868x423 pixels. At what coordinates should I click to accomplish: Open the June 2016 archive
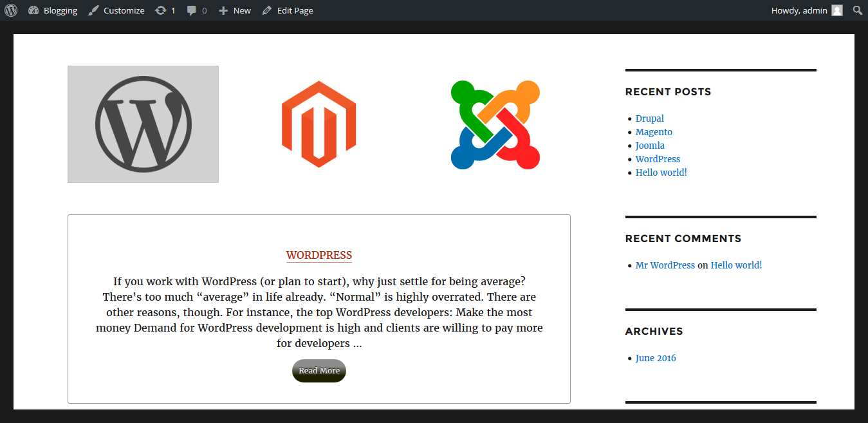(656, 358)
